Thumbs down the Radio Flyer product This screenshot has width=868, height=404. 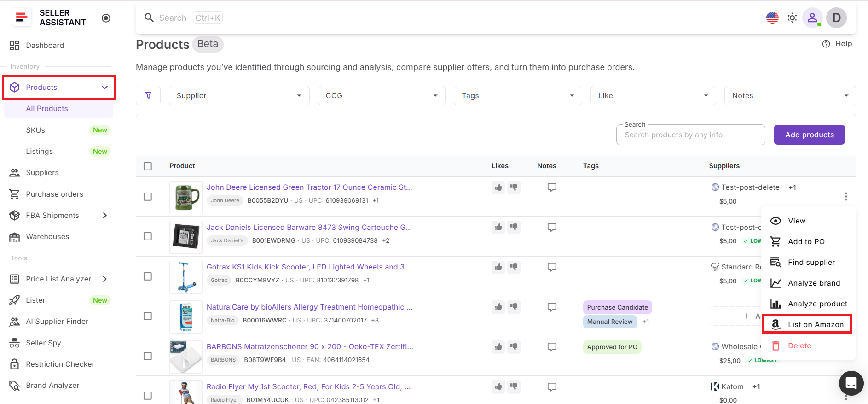click(x=514, y=386)
